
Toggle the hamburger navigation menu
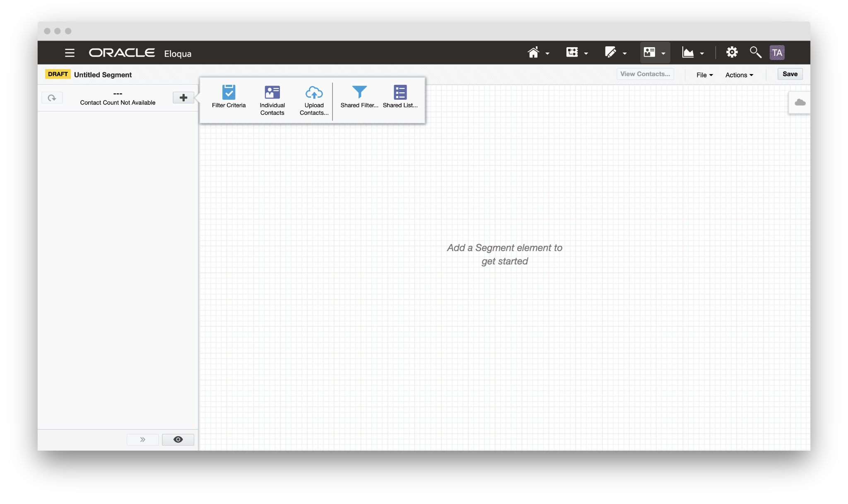click(70, 53)
